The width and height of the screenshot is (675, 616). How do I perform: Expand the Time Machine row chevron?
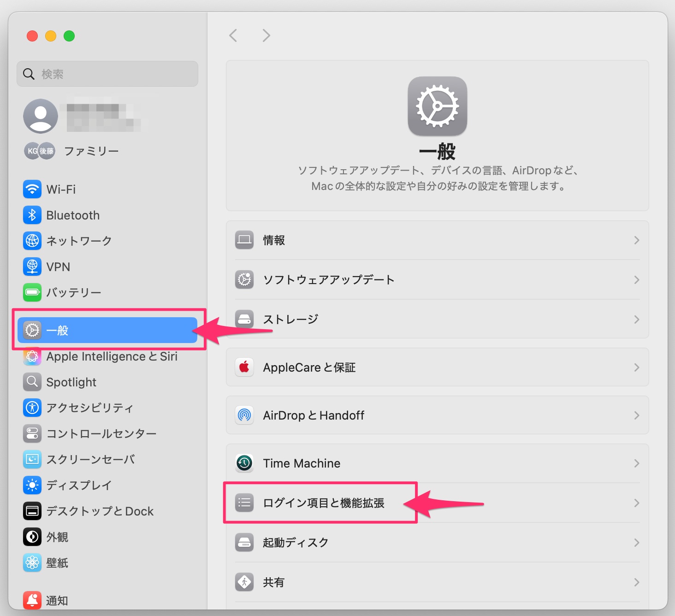[637, 463]
